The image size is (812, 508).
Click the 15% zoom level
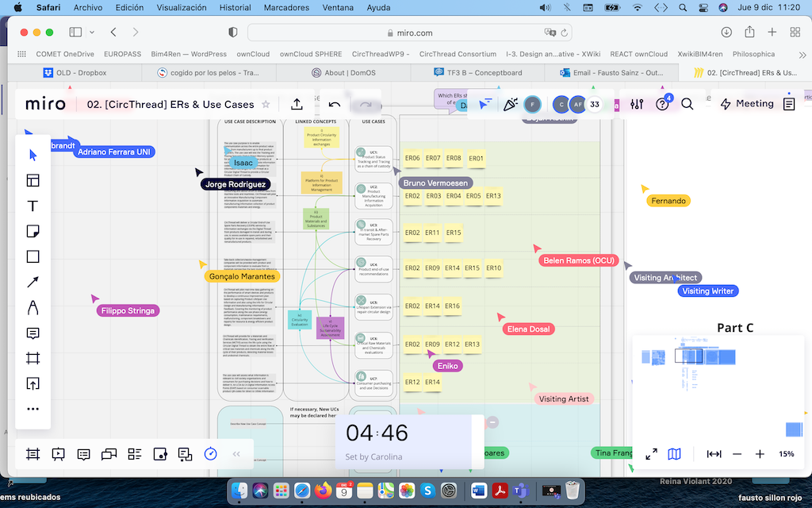pos(786,454)
